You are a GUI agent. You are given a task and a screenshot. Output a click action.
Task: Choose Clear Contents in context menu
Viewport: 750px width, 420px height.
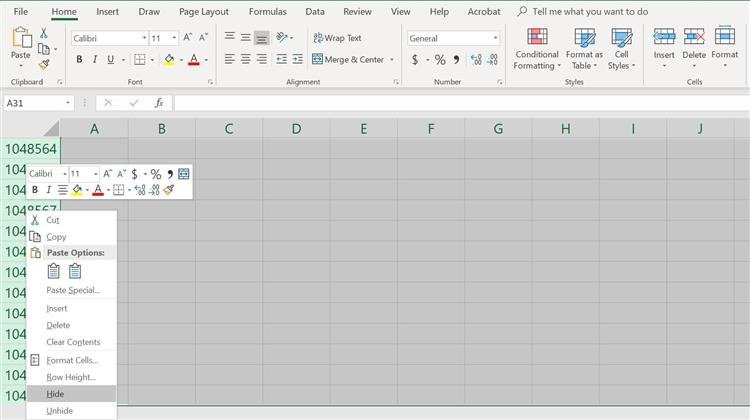tap(71, 342)
